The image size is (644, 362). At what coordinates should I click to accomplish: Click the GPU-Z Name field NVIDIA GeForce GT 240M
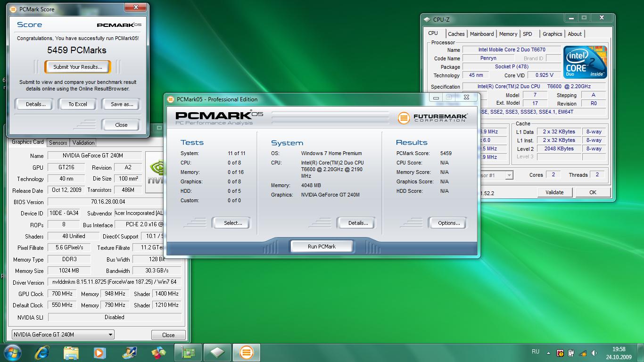(x=94, y=156)
